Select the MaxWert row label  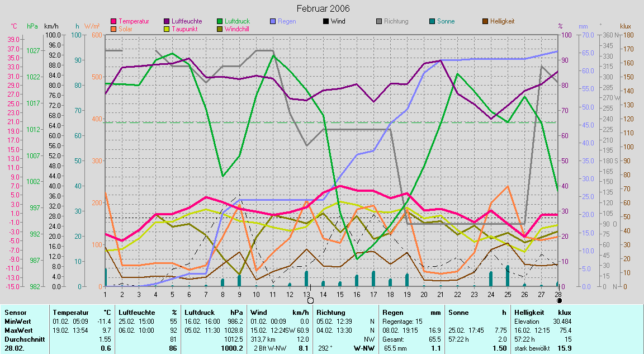point(18,331)
